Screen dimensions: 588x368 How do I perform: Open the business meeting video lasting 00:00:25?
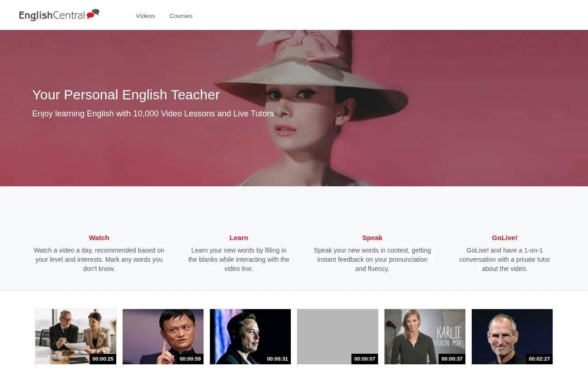(x=76, y=337)
